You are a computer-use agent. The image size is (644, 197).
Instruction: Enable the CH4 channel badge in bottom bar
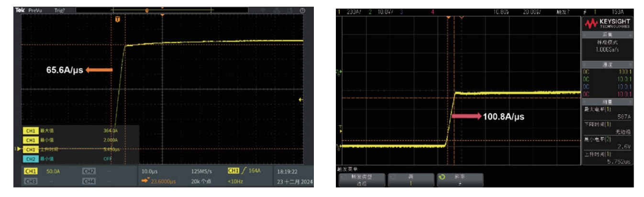[x=89, y=181]
